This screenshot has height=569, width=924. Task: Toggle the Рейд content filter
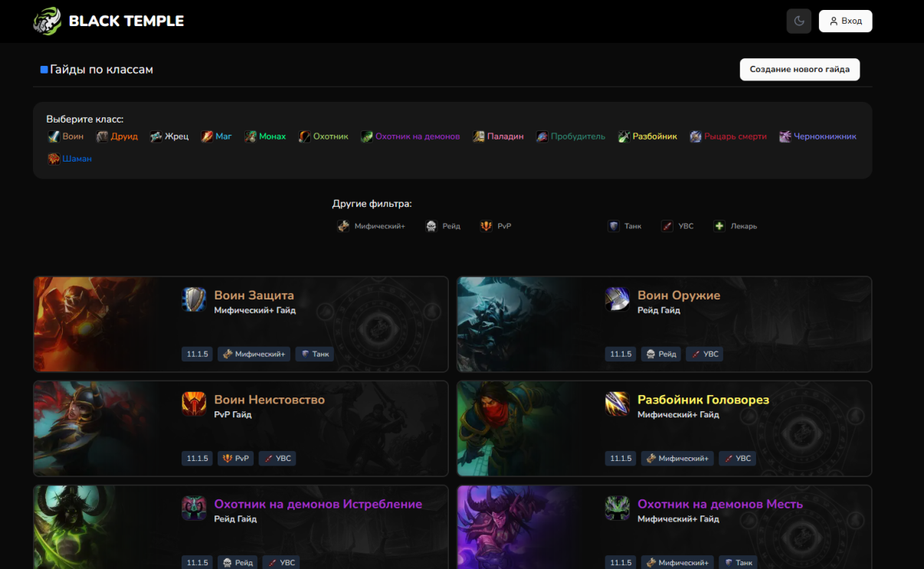coord(444,226)
